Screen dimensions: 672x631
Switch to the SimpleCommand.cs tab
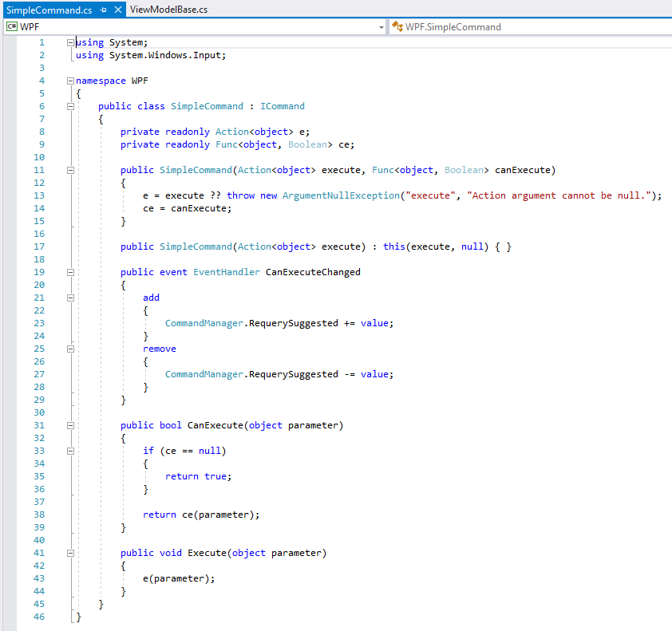tap(49, 10)
